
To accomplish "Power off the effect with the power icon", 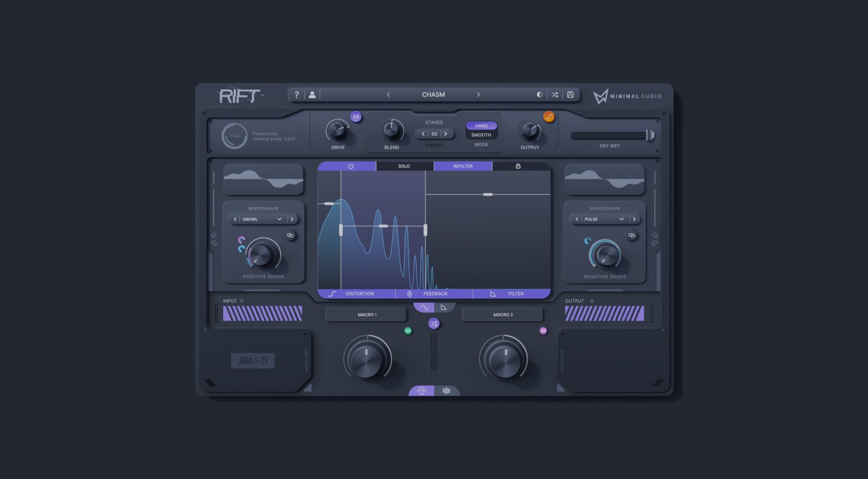I will coord(350,166).
